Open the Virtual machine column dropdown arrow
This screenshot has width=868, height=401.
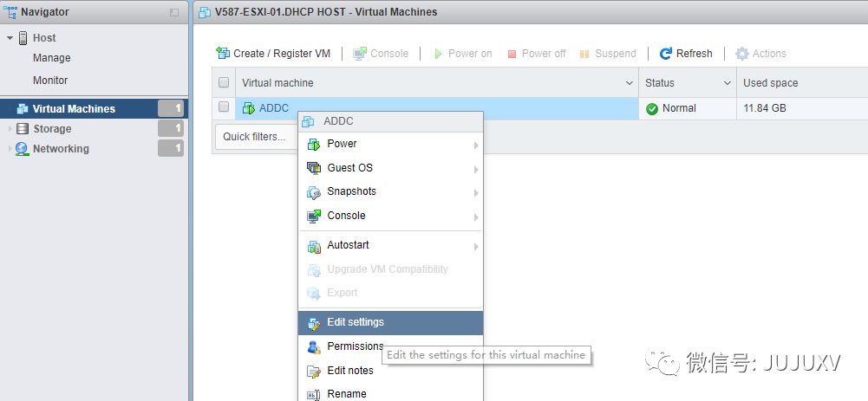click(x=630, y=83)
